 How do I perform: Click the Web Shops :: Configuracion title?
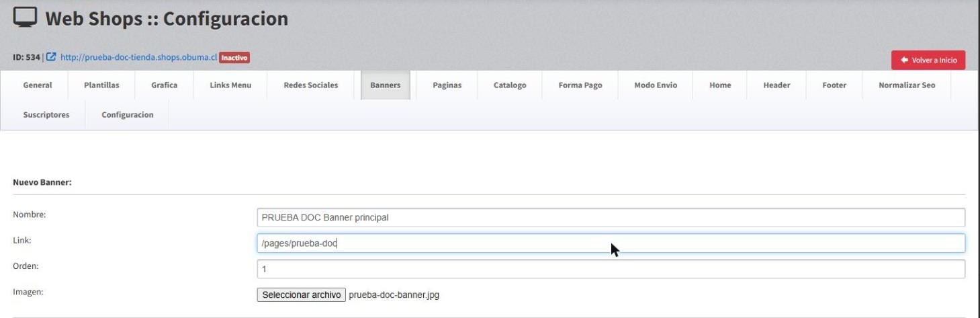point(167,19)
